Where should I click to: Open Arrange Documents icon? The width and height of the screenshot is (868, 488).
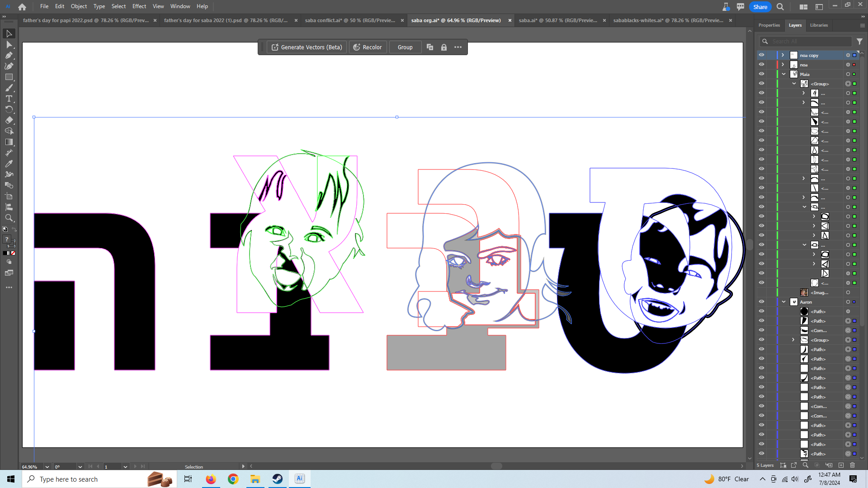click(803, 7)
